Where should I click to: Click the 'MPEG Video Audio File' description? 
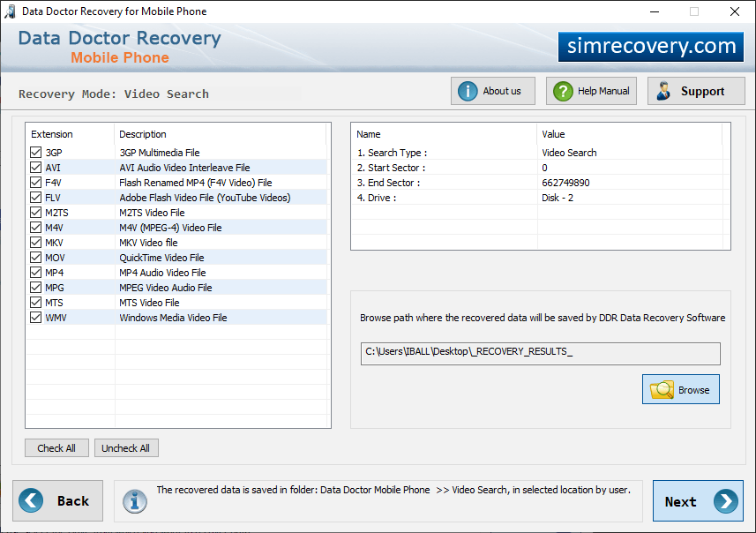pyautogui.click(x=165, y=288)
